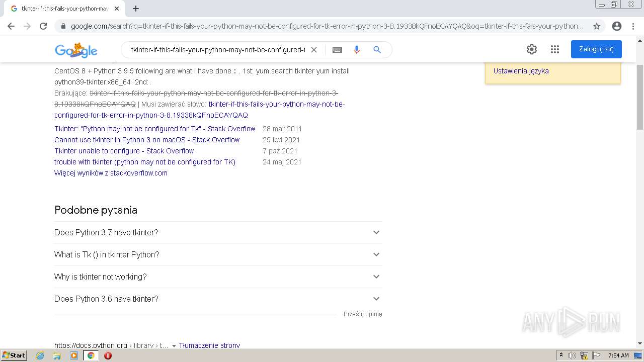Open Tłumaczenie strony link
This screenshot has height=362, width=644.
[x=209, y=345]
